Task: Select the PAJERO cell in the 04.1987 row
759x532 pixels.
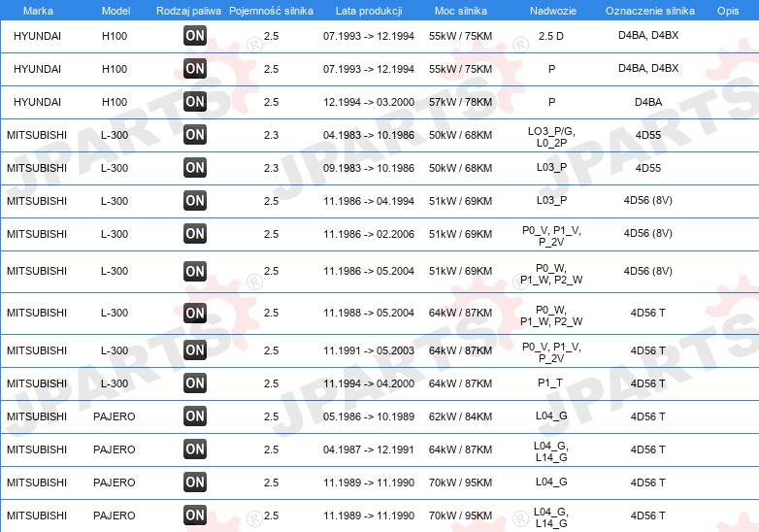Action: point(115,449)
